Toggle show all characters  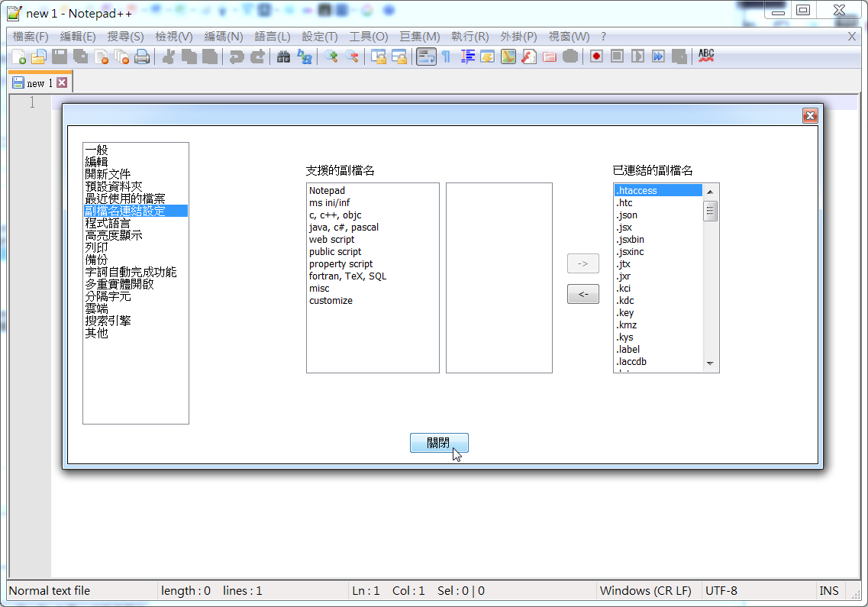tap(446, 56)
